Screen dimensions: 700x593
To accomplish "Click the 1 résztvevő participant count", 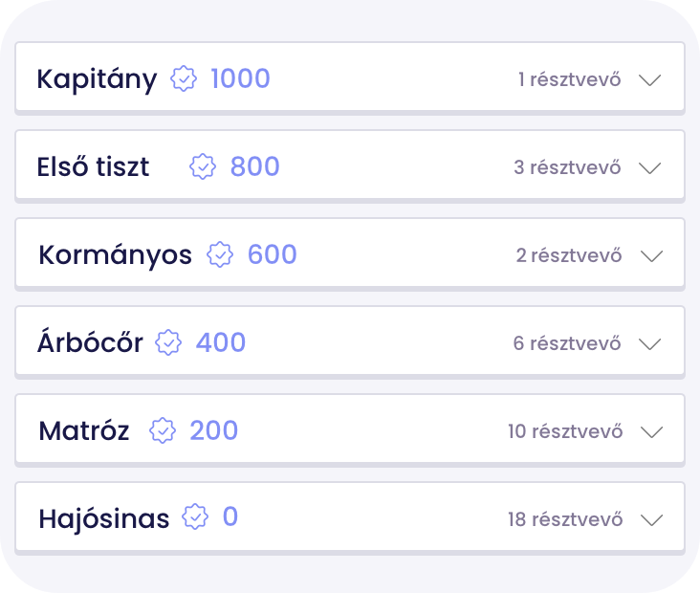I will [x=570, y=79].
